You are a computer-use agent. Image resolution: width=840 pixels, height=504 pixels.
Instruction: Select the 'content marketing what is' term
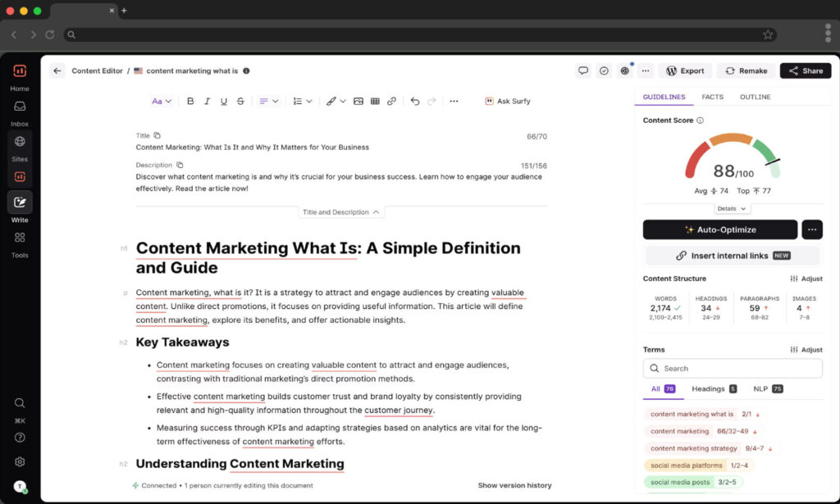704,414
